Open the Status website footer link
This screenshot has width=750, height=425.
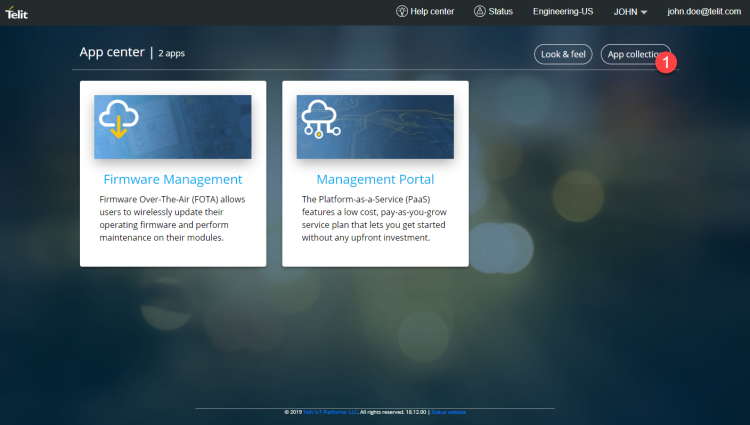[x=449, y=412]
